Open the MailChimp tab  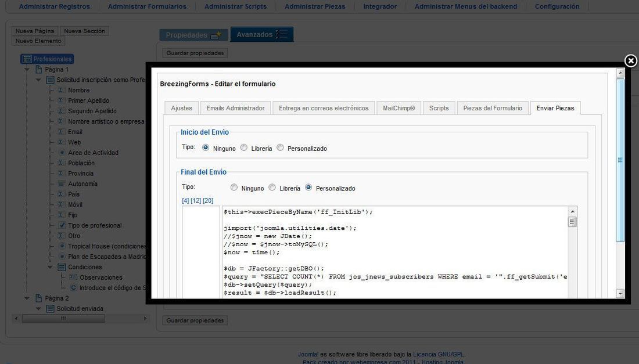coord(399,108)
